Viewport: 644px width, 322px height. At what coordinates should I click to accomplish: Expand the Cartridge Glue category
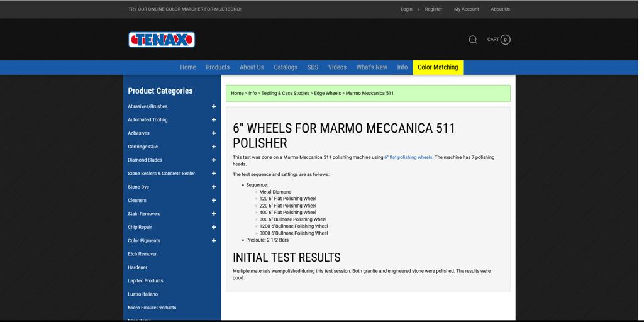tap(214, 147)
